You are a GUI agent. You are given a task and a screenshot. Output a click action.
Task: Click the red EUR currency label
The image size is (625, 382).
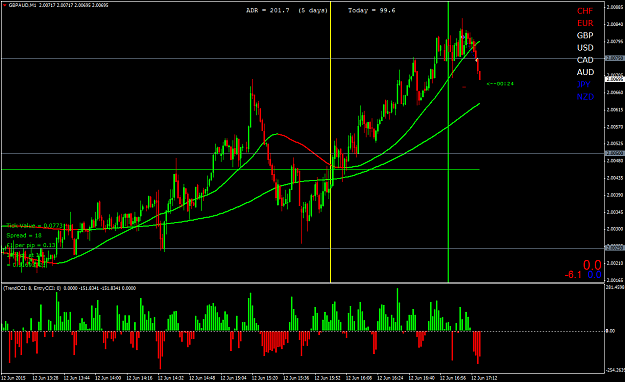585,24
